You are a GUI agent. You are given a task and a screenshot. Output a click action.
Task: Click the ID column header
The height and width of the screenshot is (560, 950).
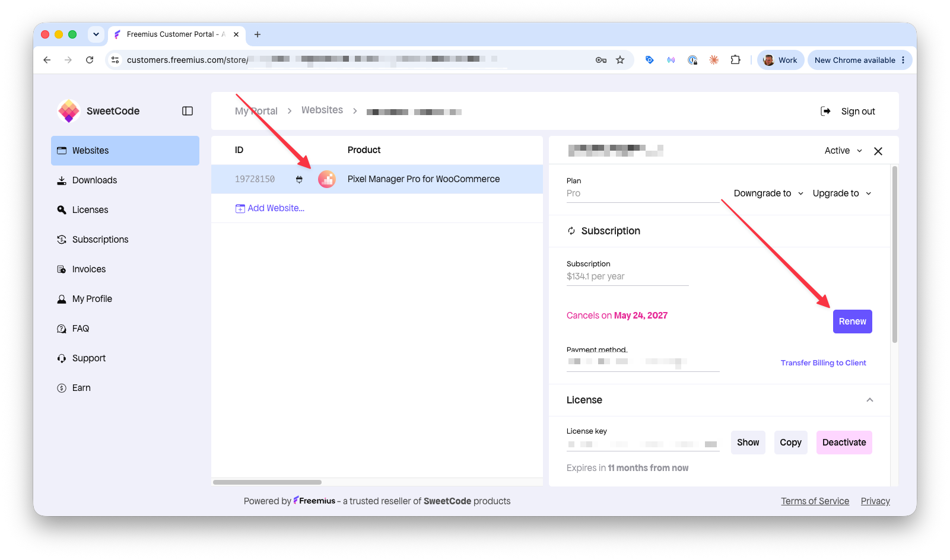239,150
